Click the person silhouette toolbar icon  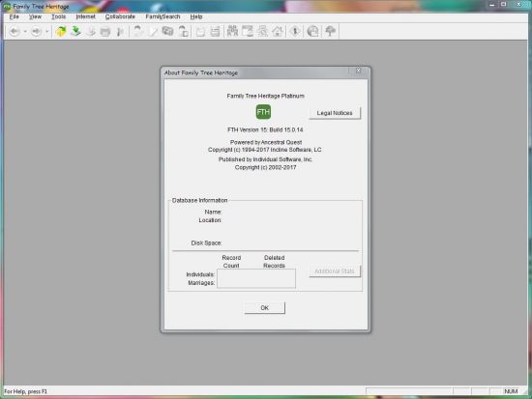coord(137,32)
